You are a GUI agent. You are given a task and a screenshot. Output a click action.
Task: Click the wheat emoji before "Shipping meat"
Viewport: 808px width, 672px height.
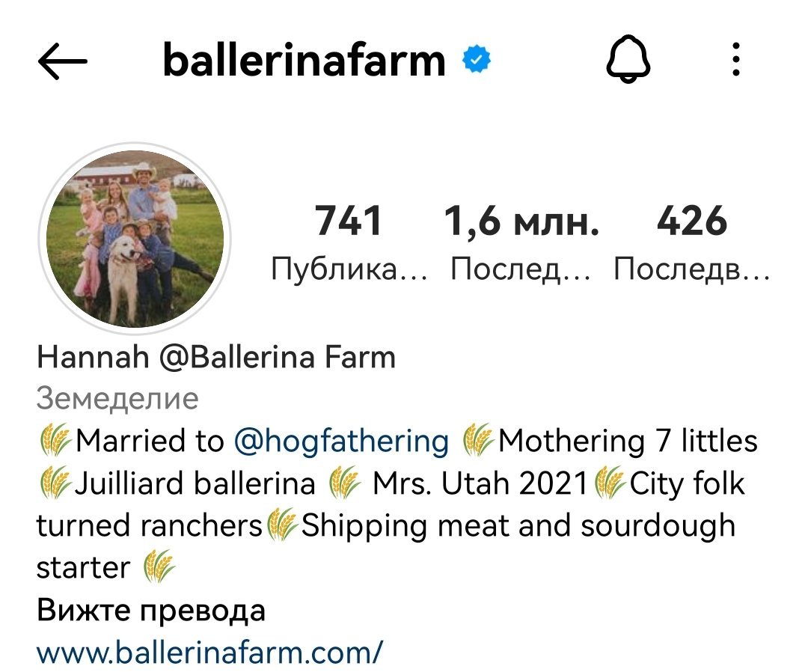[x=283, y=526]
